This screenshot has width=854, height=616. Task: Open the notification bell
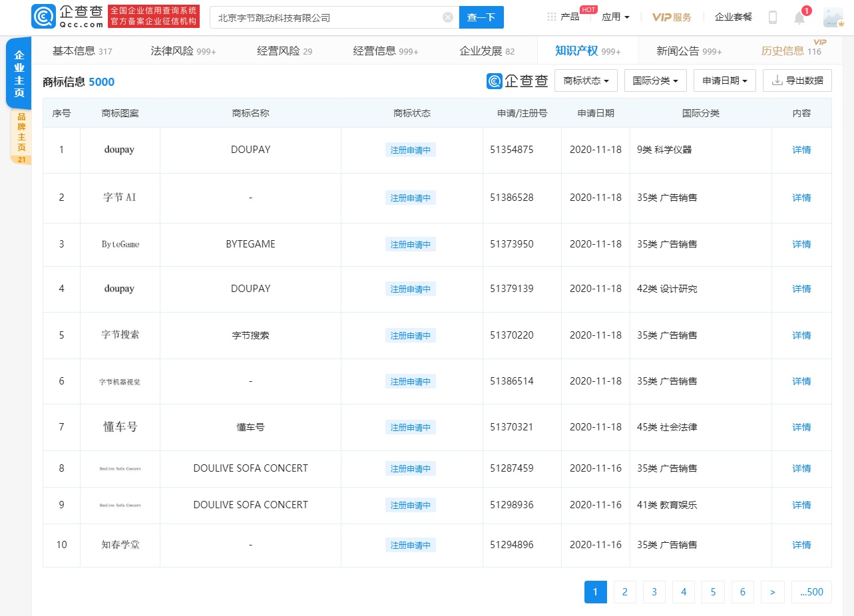tap(799, 18)
